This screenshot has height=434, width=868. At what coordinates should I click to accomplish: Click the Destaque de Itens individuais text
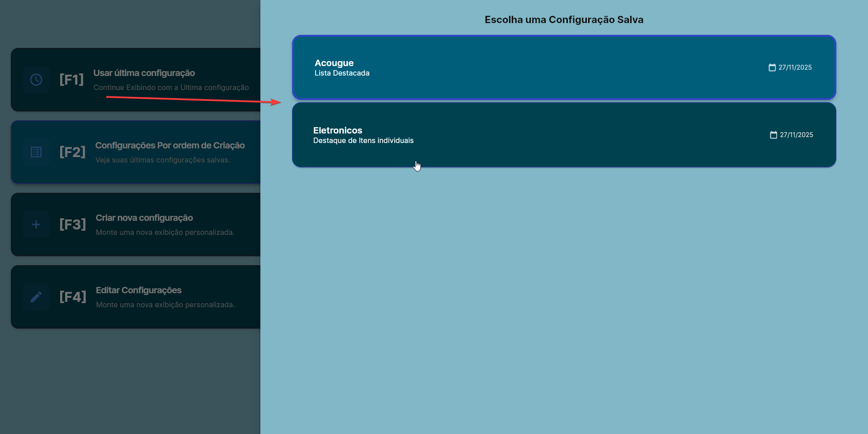tap(363, 141)
